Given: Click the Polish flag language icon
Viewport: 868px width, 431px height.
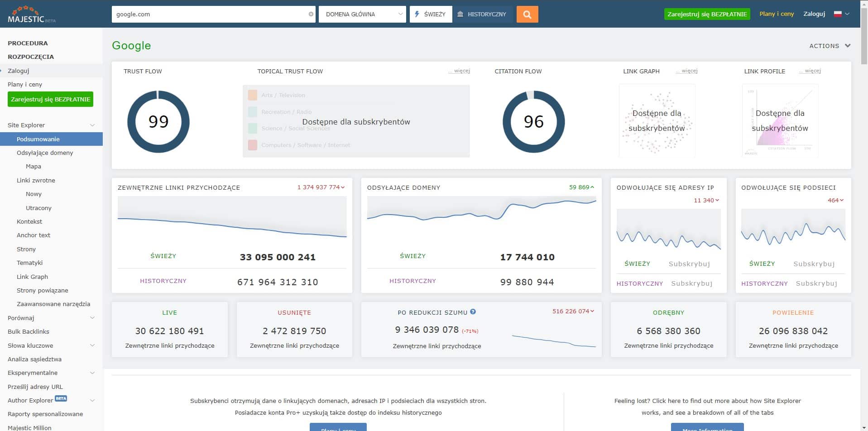Looking at the screenshot, I should click(838, 14).
